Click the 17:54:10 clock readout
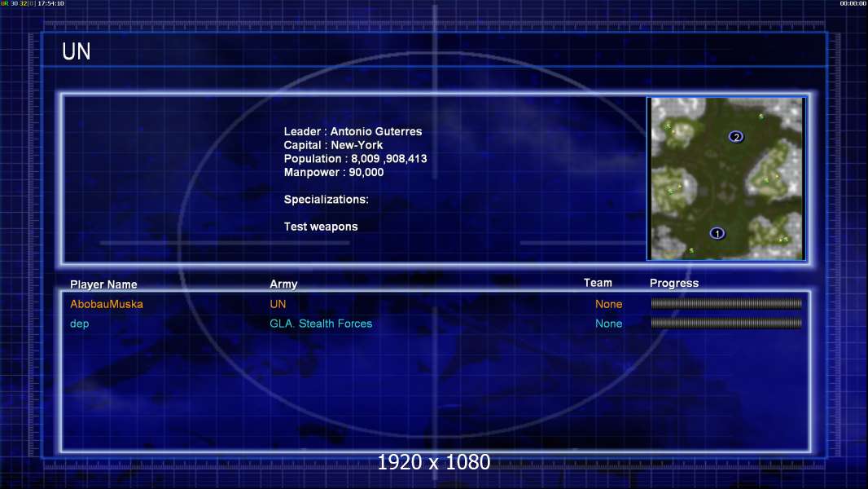This screenshot has width=868, height=489. [51, 3]
